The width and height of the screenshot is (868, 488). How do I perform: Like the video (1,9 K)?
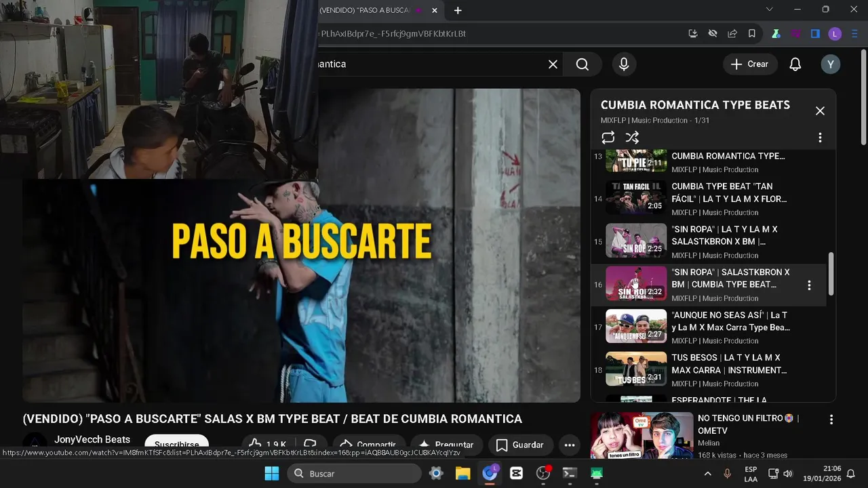tap(268, 445)
